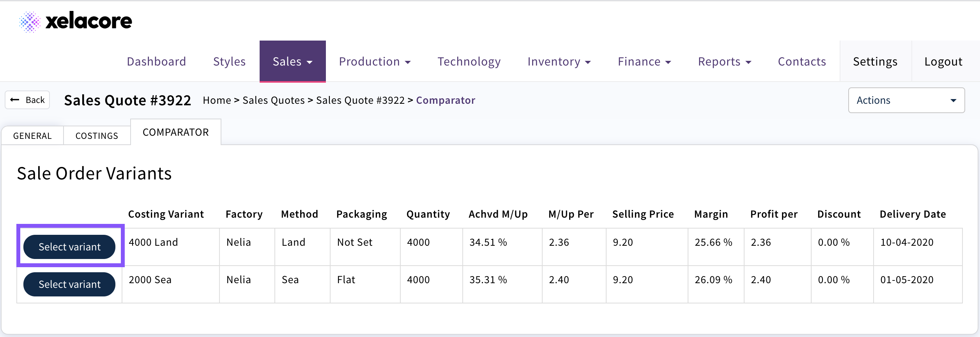Viewport: 980px width, 337px height.
Task: Click the xelacore logo icon
Action: [x=30, y=21]
